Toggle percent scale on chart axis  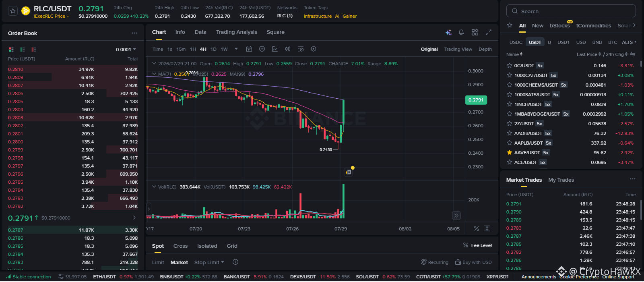pos(477,228)
